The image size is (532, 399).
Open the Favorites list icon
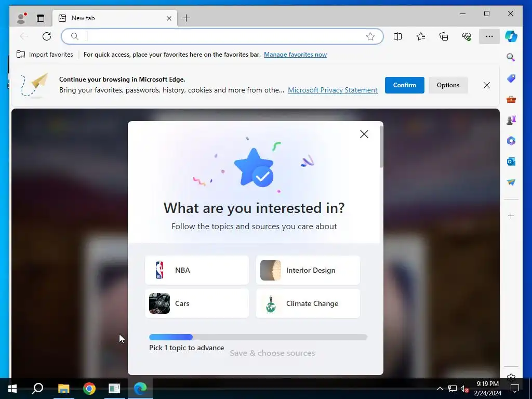click(421, 36)
